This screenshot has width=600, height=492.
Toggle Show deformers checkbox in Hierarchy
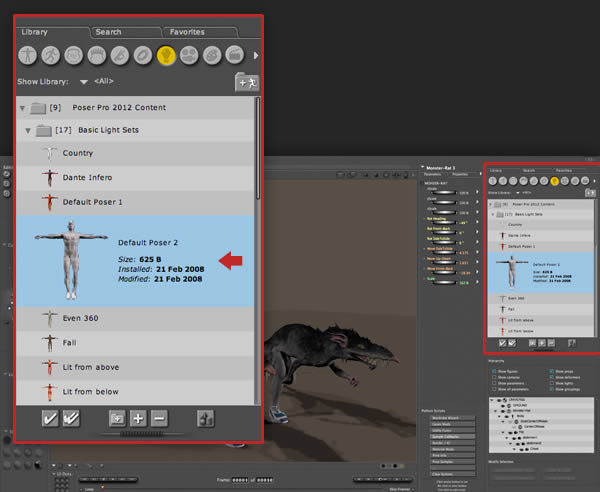(552, 377)
